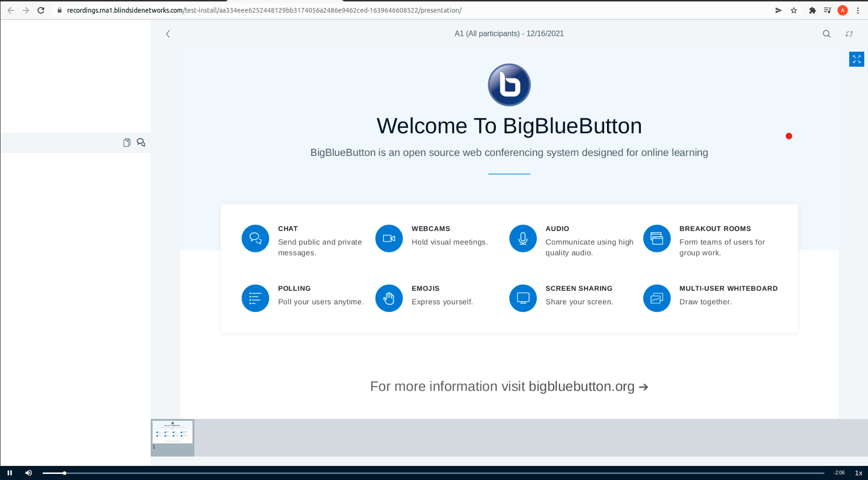Viewport: 868px width, 480px height.
Task: Open the public chat tab icon
Action: pyautogui.click(x=141, y=142)
